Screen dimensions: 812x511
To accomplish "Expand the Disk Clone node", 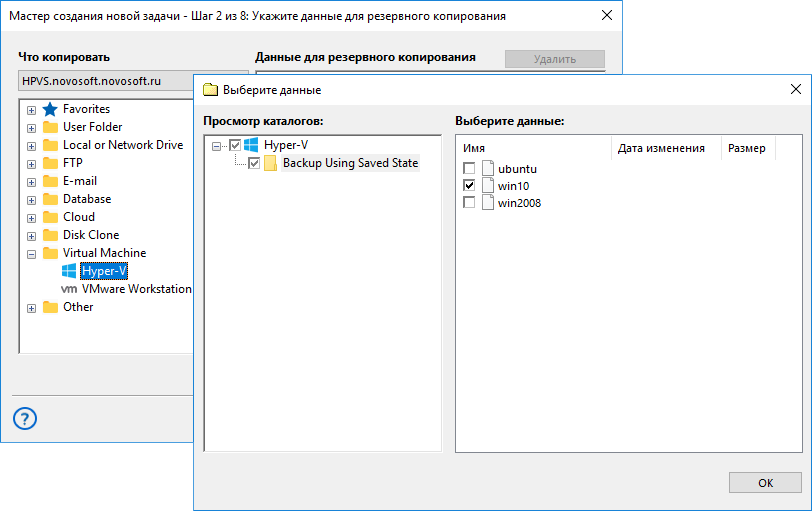I will point(32,236).
